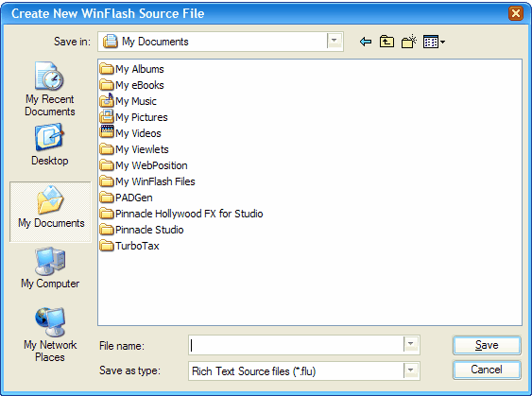Viewport: 532px width, 396px height.
Task: Choose My Computer in the places bar
Action: tap(50, 268)
